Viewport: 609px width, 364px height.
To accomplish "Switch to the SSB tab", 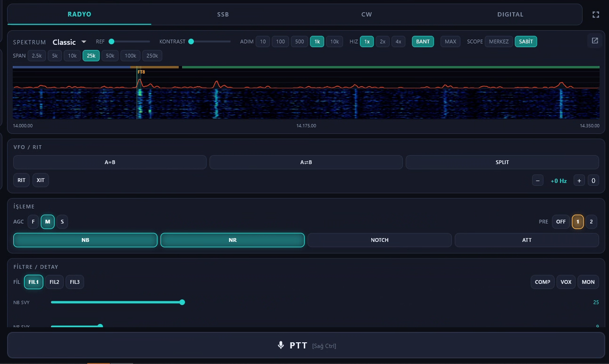I will [x=223, y=14].
